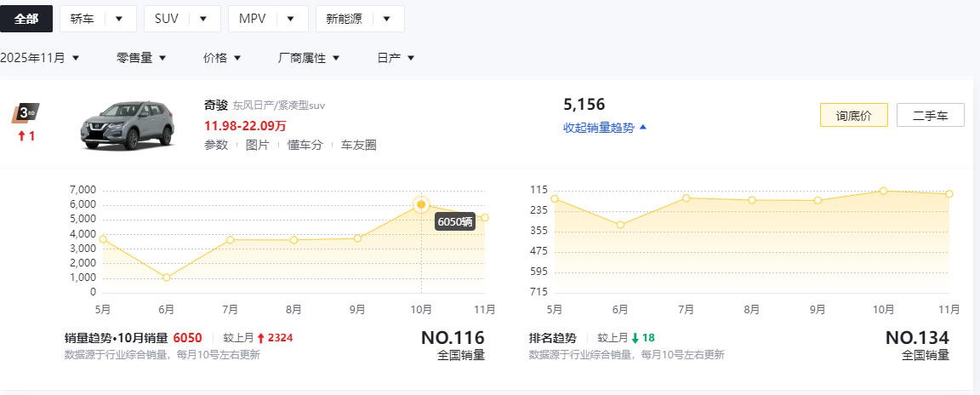Click the 7月 sales chart data point
Screen dimensions: 980x395
pos(230,240)
